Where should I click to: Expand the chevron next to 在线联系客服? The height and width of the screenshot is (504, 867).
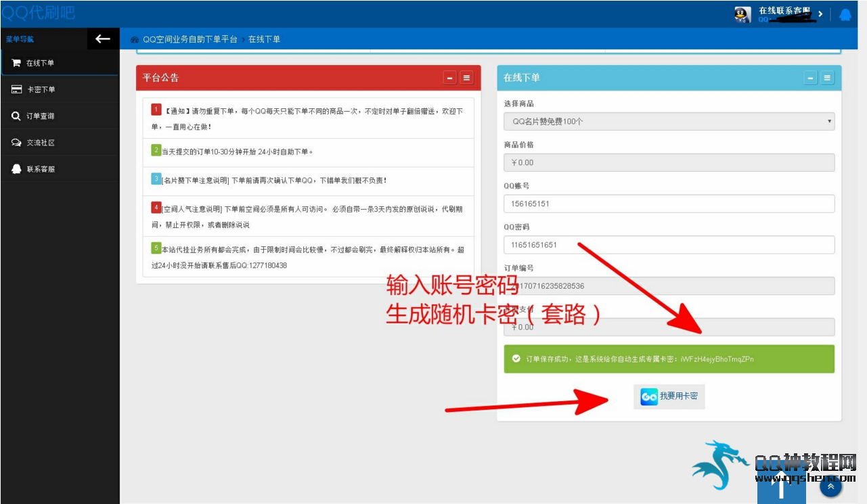tap(820, 14)
